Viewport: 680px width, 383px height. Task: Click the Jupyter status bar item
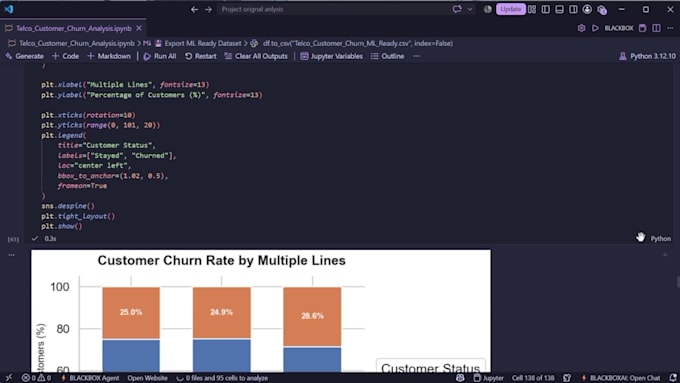pyautogui.click(x=488, y=378)
